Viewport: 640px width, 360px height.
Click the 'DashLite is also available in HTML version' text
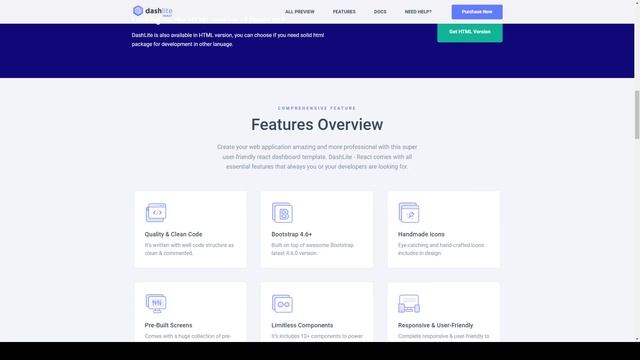[228, 40]
